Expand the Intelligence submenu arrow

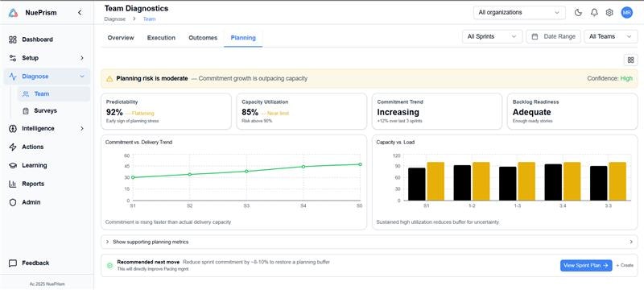click(x=82, y=129)
